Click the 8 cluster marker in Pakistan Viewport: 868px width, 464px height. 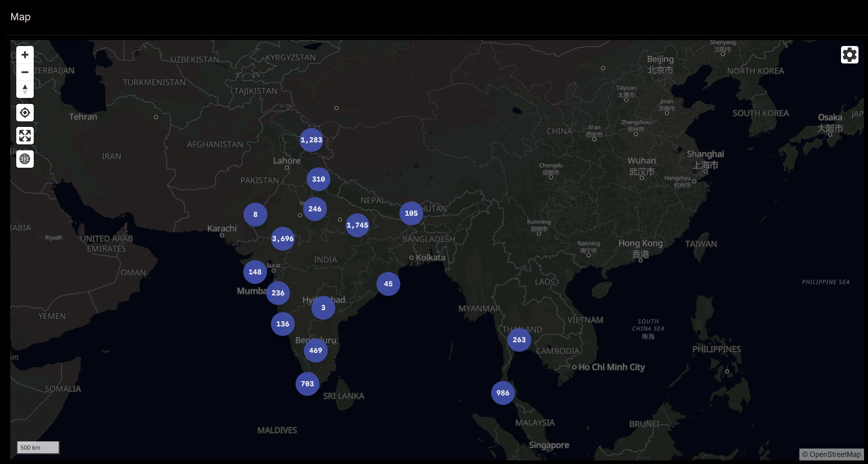[x=255, y=215]
